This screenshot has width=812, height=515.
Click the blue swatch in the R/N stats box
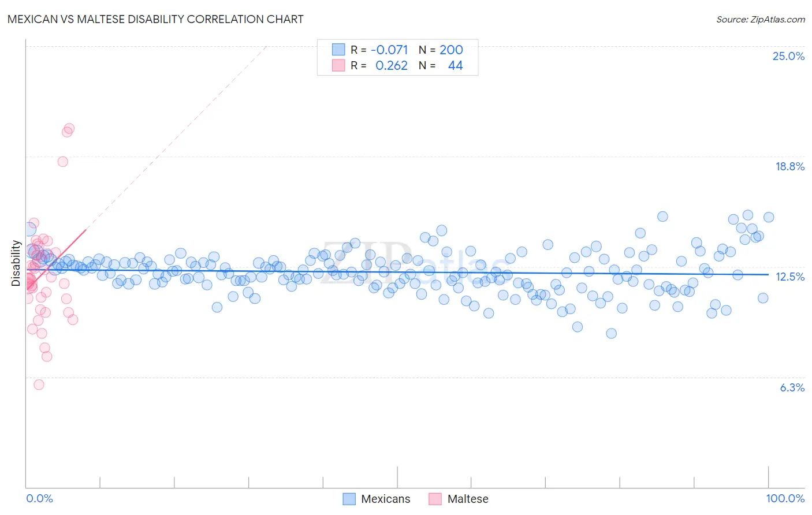[338, 50]
